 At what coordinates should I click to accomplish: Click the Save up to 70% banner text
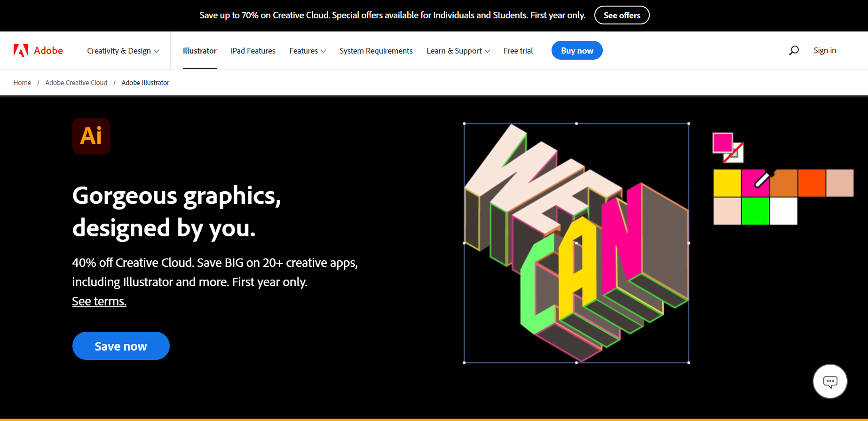[x=392, y=15]
